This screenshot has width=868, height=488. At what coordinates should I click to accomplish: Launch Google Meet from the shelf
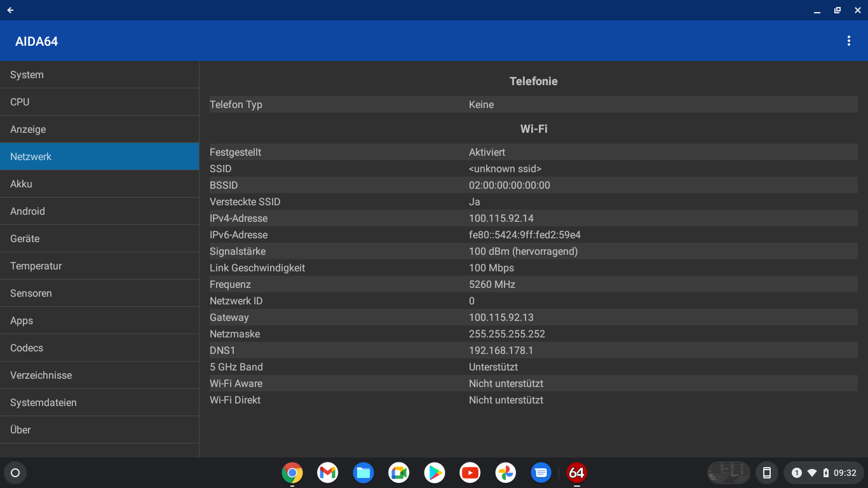pyautogui.click(x=399, y=473)
